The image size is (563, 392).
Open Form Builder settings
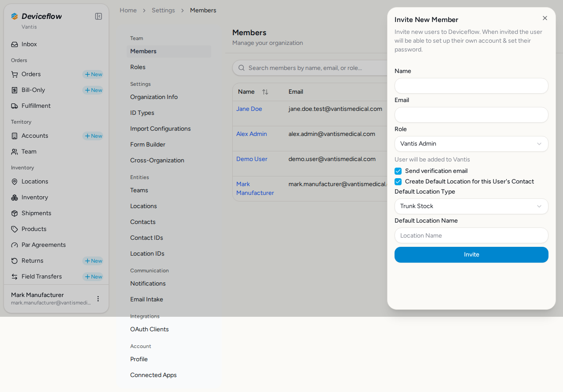click(x=169, y=145)
